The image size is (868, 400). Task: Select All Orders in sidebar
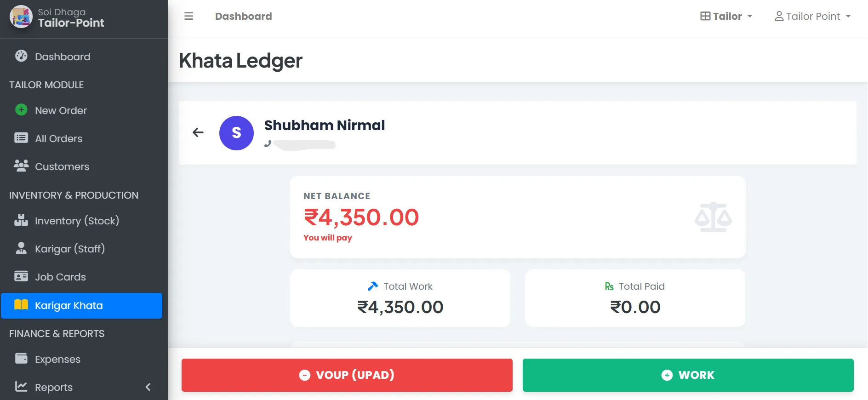pyautogui.click(x=58, y=138)
